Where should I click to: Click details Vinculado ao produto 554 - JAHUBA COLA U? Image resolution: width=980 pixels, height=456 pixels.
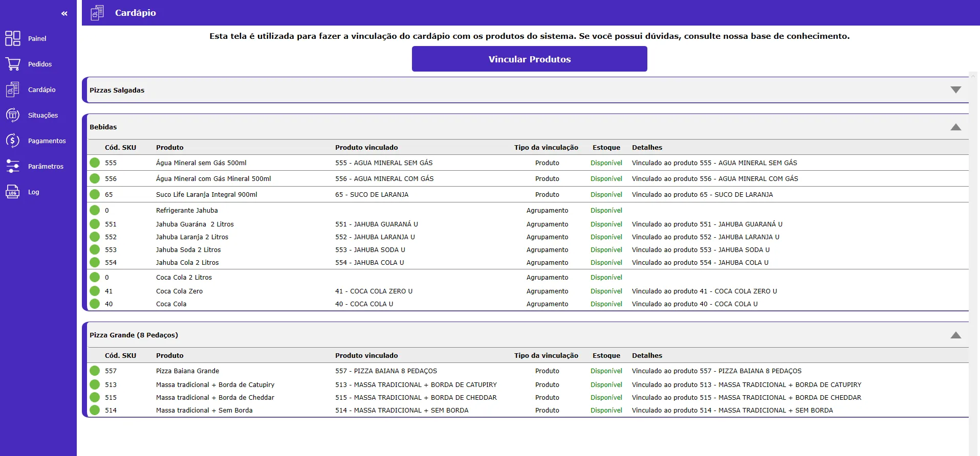click(700, 262)
